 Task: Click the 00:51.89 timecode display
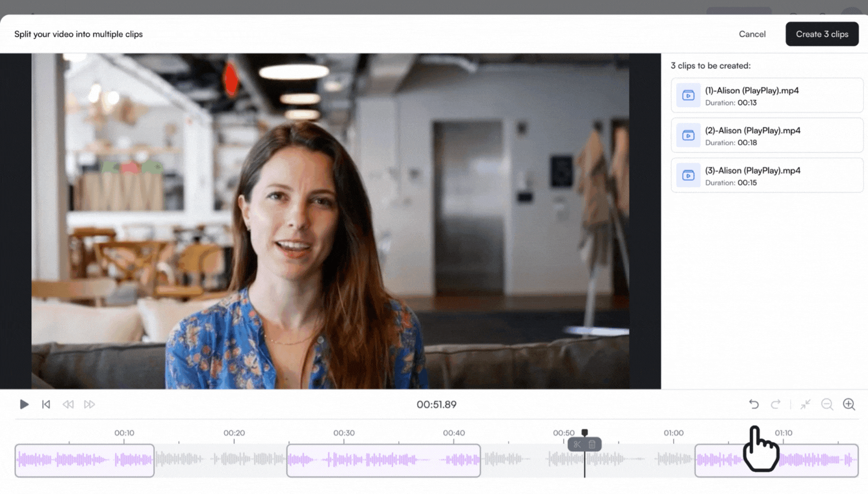point(436,404)
